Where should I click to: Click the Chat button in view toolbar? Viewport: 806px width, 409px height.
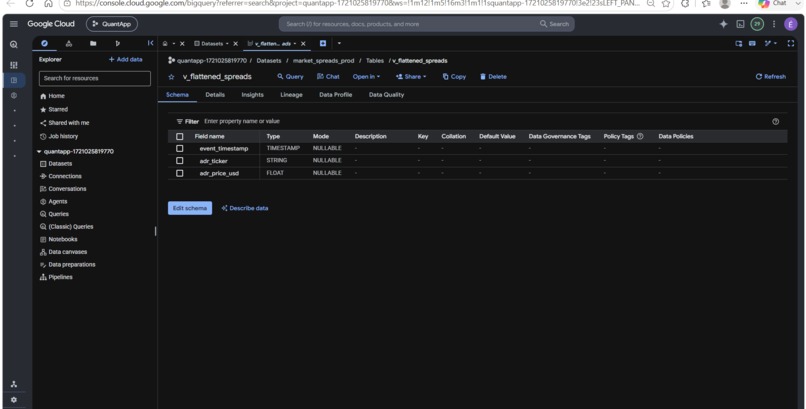(x=328, y=77)
